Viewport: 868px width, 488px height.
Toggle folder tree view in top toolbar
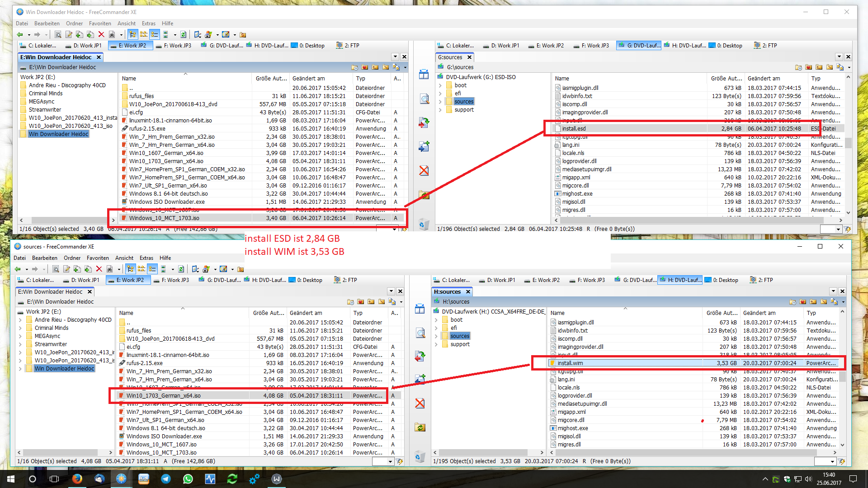(133, 35)
